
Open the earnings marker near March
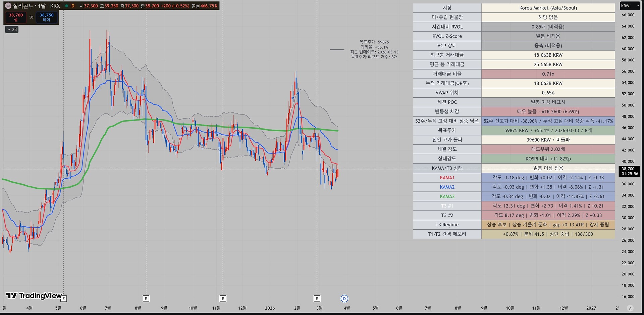pos(317,299)
